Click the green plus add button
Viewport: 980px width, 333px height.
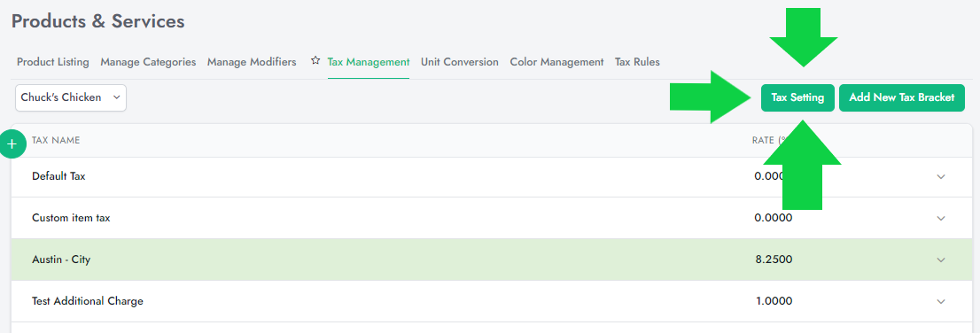pos(12,144)
